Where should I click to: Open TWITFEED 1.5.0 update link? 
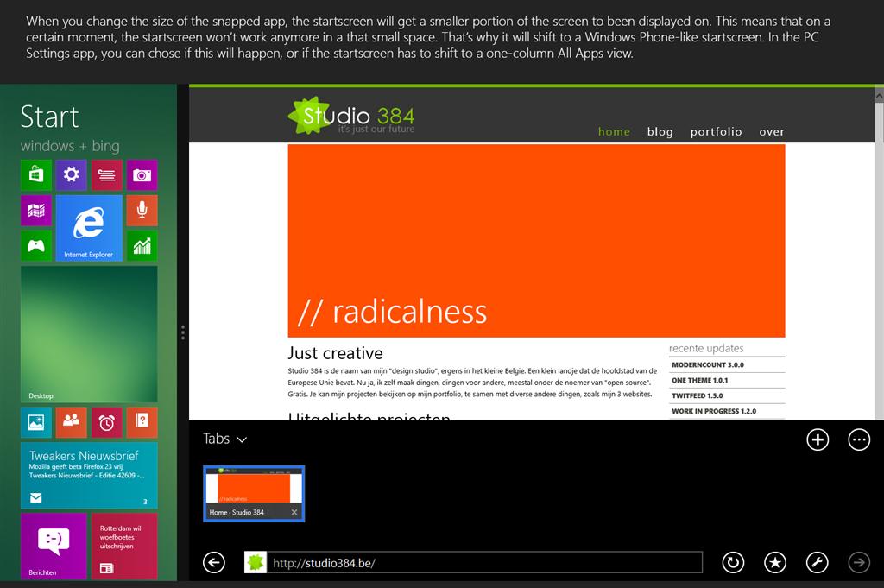coord(697,395)
